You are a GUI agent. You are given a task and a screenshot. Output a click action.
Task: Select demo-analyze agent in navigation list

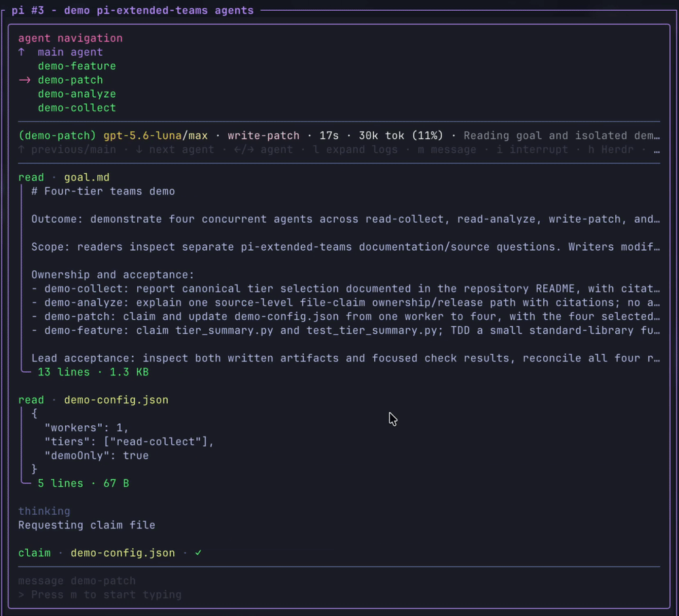77,94
